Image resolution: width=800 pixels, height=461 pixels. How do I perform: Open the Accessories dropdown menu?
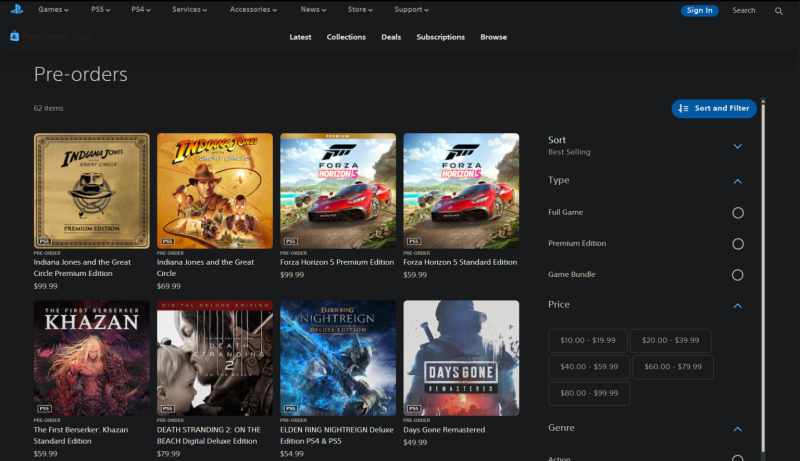(x=253, y=10)
